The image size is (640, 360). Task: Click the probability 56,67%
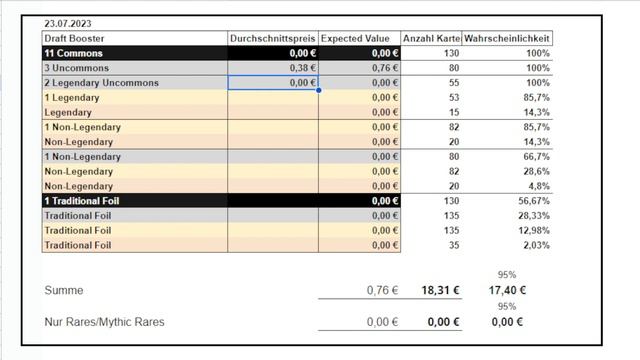534,201
